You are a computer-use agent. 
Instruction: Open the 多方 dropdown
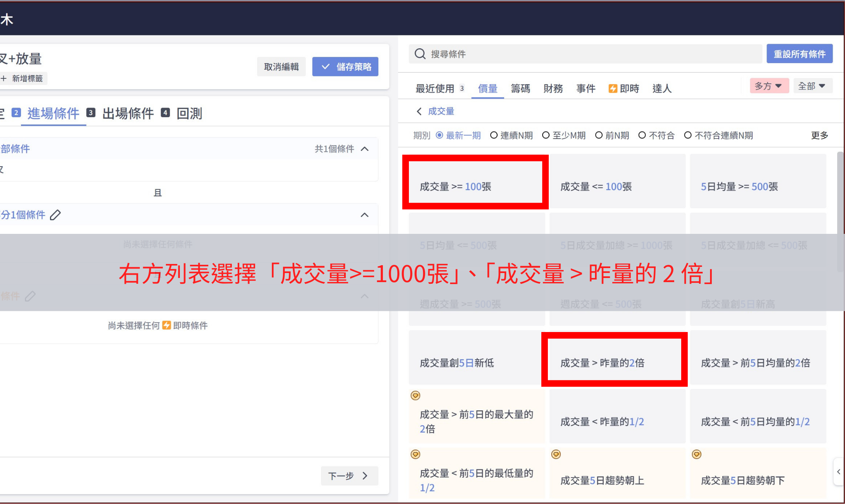point(769,86)
